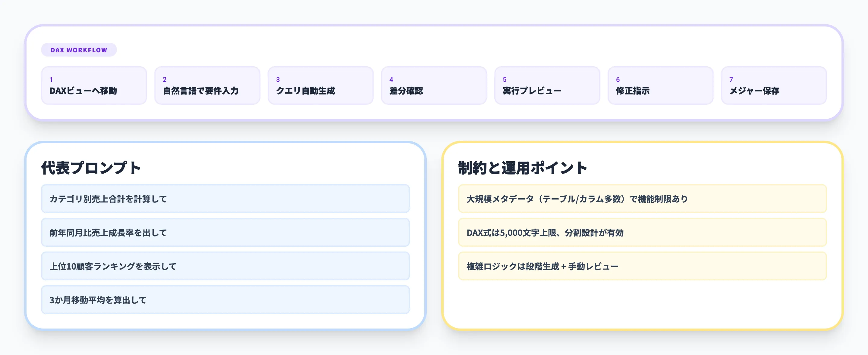Open step 3 クエリ自動生成
The width and height of the screenshot is (868, 355).
pos(320,85)
